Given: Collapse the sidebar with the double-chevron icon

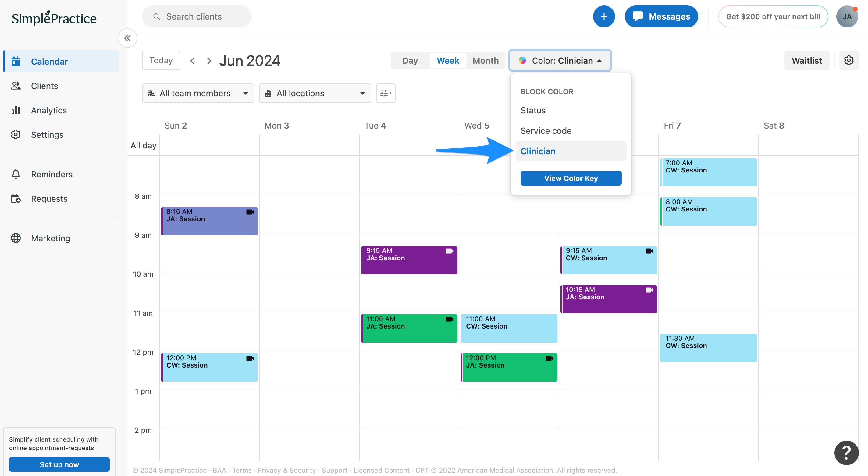Looking at the screenshot, I should (x=127, y=38).
